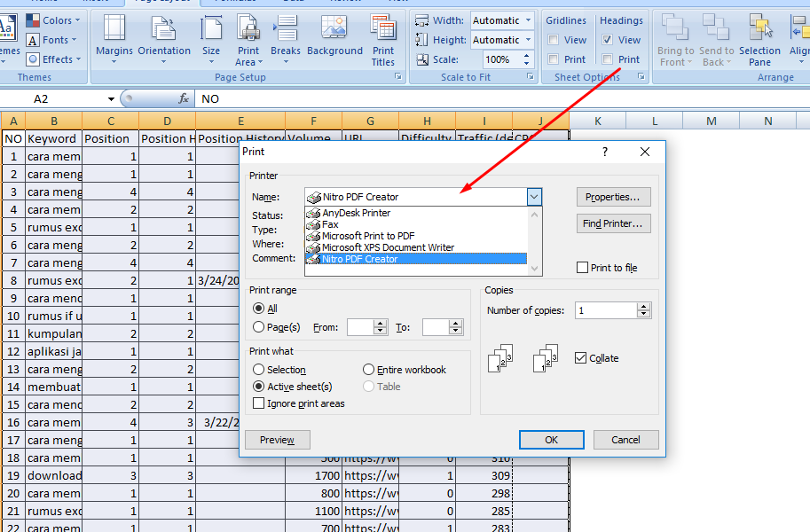Choose Fax from the printer list
The height and width of the screenshot is (532, 810).
click(x=416, y=224)
